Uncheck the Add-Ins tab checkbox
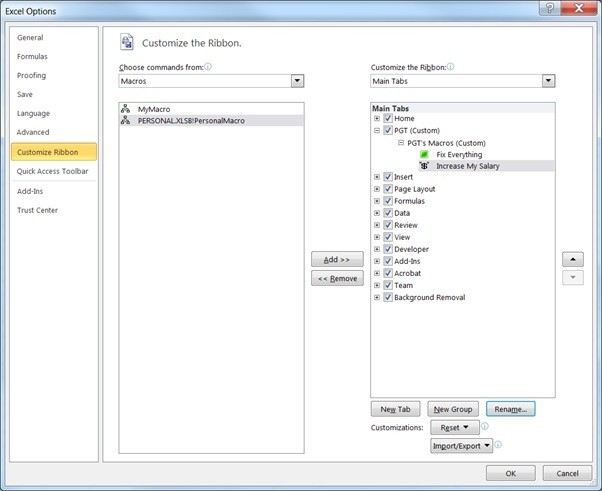The height and width of the screenshot is (491, 602). pos(388,261)
